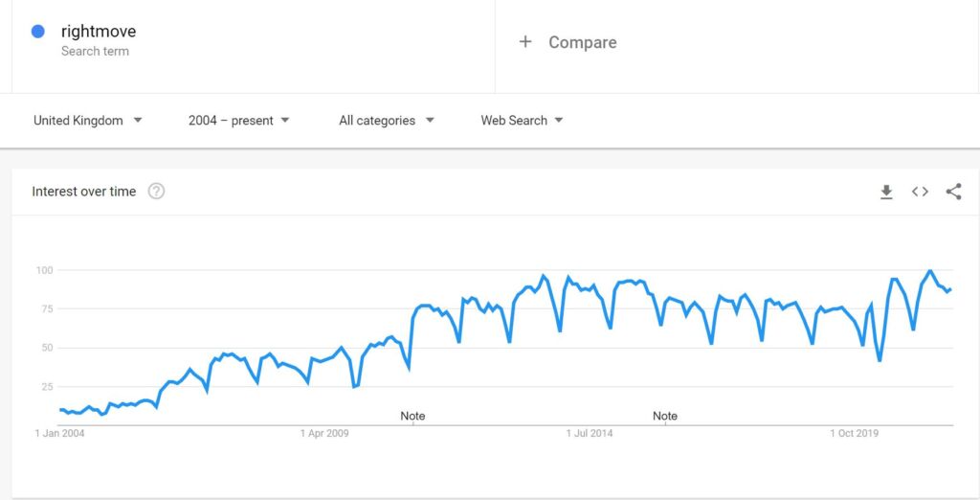Click the first Note marker near 2011
The image size is (980, 500).
pos(412,416)
